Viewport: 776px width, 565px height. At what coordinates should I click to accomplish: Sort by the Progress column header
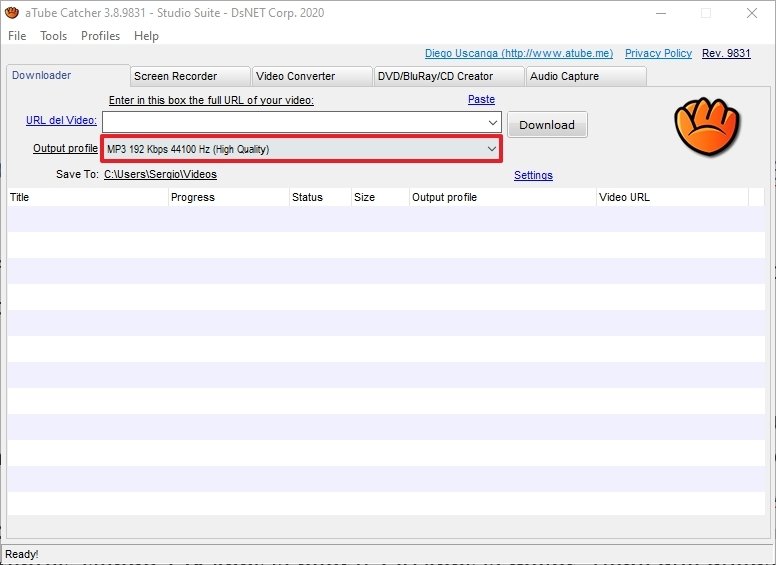(x=229, y=197)
